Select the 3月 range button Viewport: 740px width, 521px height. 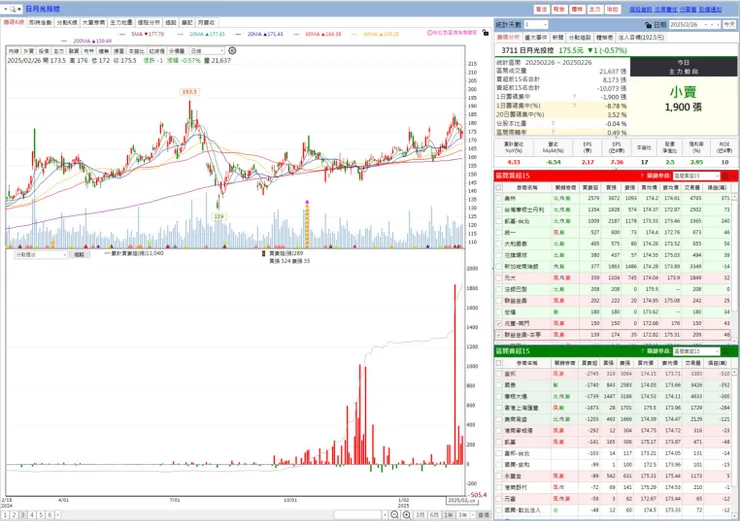(420, 515)
